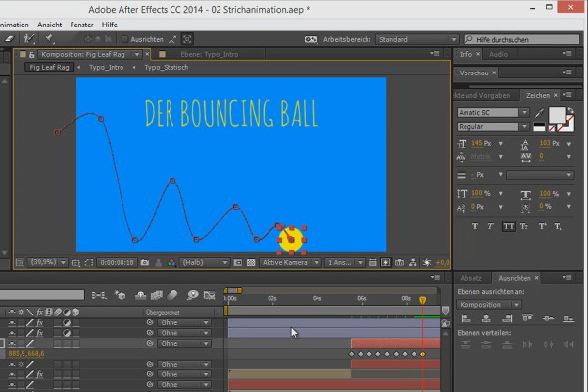Open the Fenster menu
588x392 pixels.
pyautogui.click(x=81, y=24)
